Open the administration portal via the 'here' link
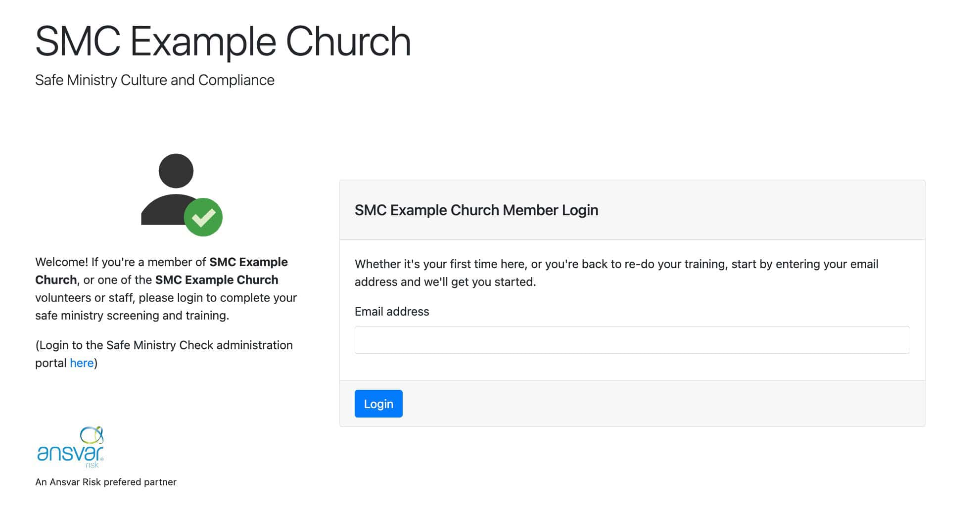 (82, 363)
